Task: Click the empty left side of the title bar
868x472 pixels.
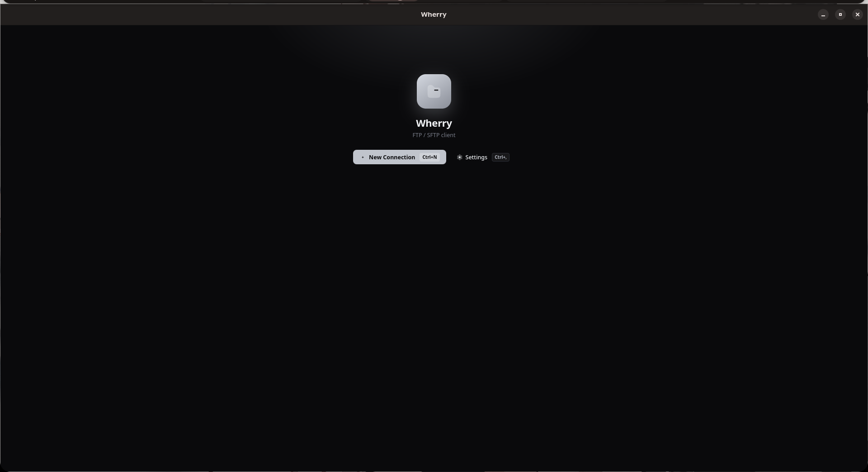Action: coord(181,14)
